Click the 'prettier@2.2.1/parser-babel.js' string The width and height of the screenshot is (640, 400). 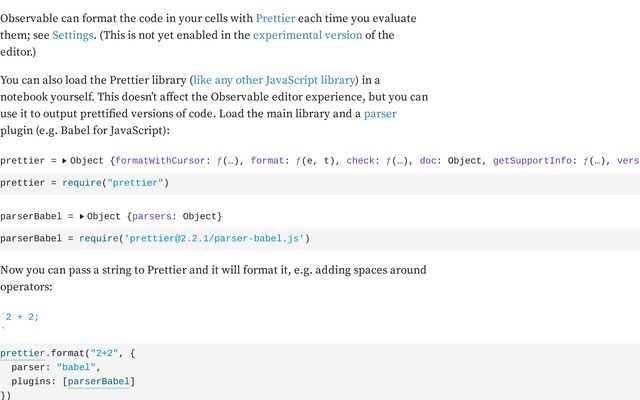(214, 238)
